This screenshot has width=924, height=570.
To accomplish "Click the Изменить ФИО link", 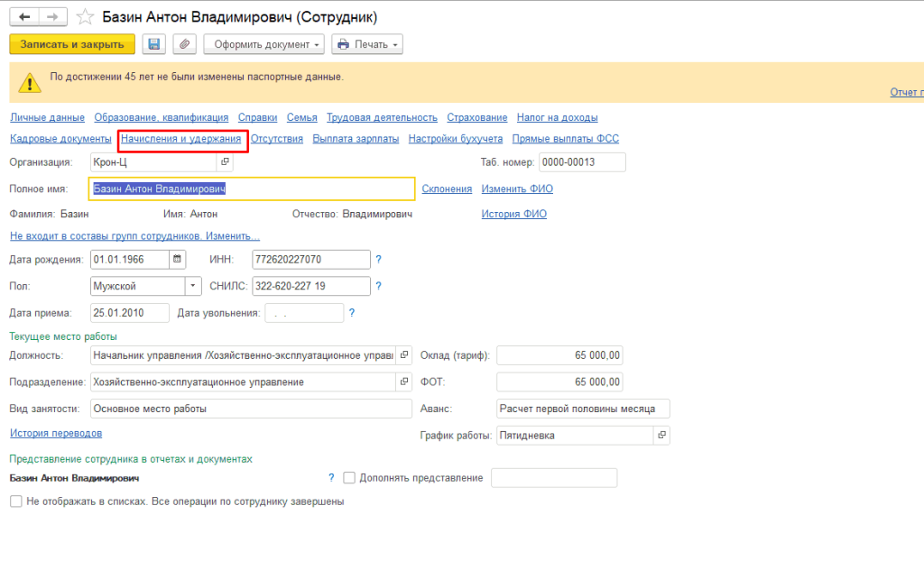I will [x=517, y=188].
